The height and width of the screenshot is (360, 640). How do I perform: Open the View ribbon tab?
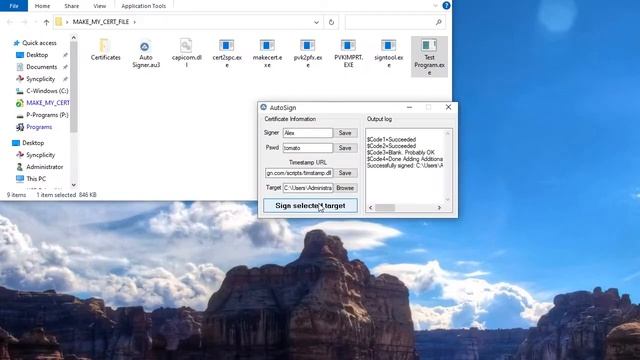pos(100,6)
